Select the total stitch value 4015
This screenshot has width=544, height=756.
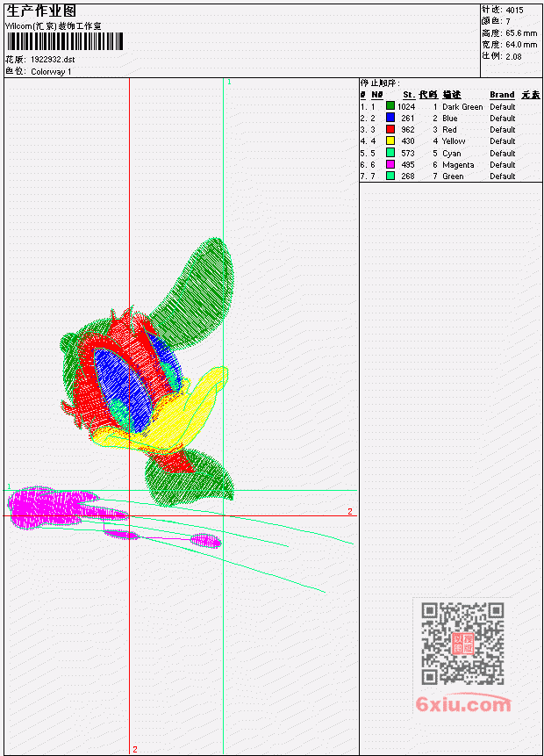point(514,10)
